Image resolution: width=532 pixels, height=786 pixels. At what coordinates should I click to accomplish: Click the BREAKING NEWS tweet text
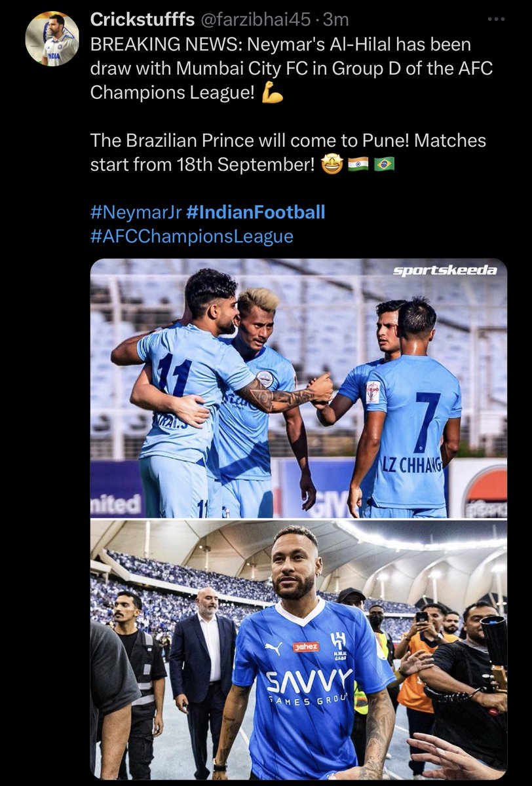[x=280, y=69]
